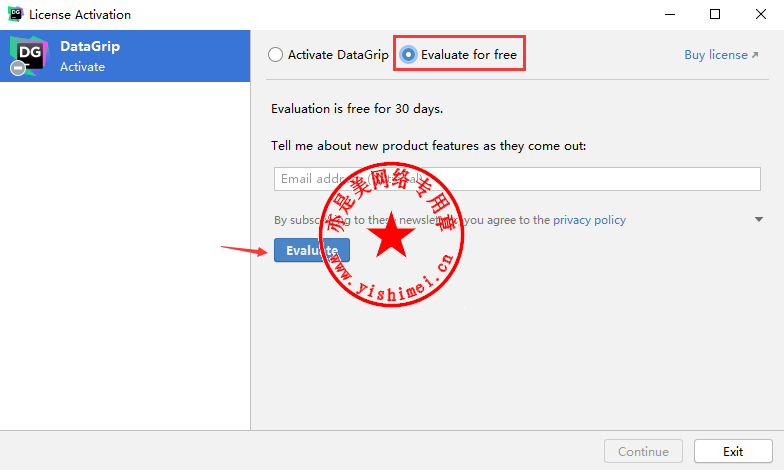Screen dimensions: 784x470
Task: Close the License Activation window
Action: pos(760,14)
